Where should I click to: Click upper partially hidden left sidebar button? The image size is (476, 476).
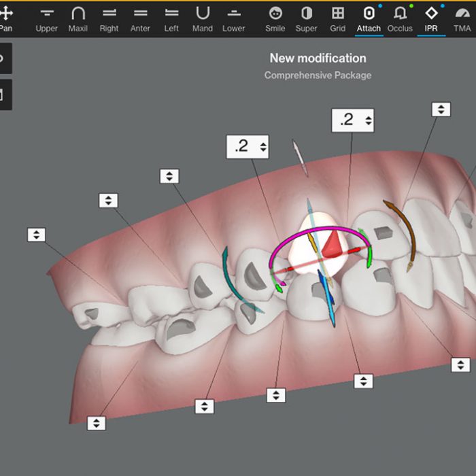5,58
